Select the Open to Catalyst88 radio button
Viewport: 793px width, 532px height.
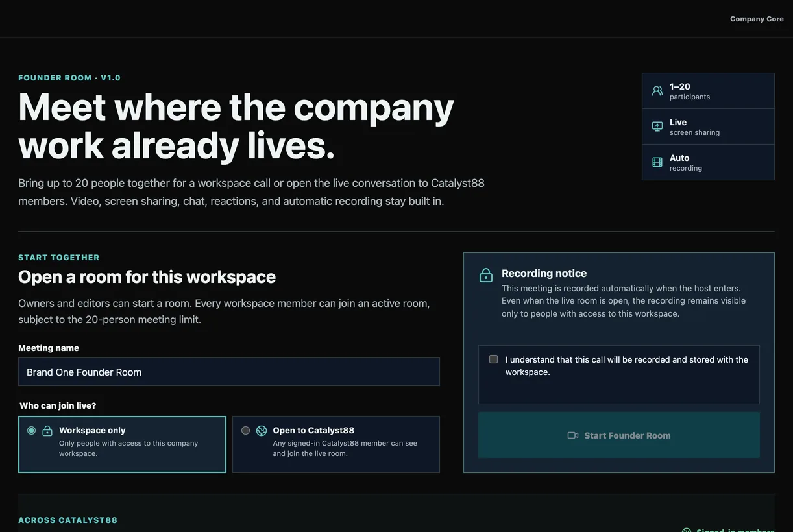click(245, 431)
